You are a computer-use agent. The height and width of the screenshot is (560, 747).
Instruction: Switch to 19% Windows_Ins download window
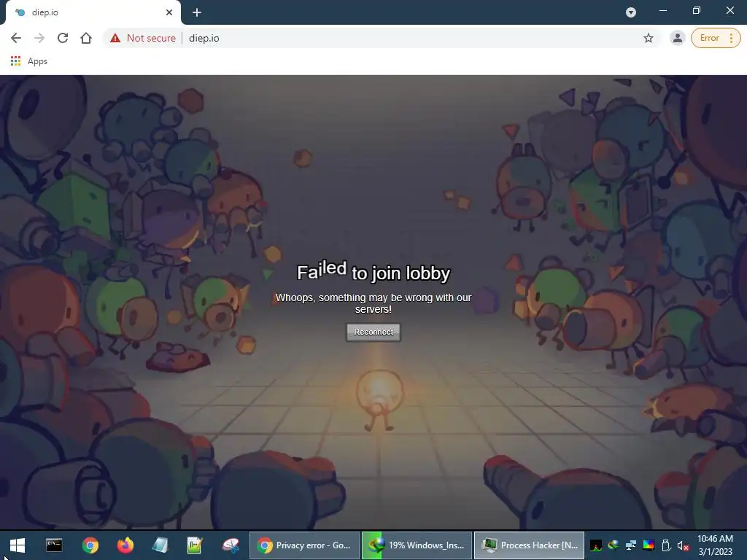(x=417, y=545)
